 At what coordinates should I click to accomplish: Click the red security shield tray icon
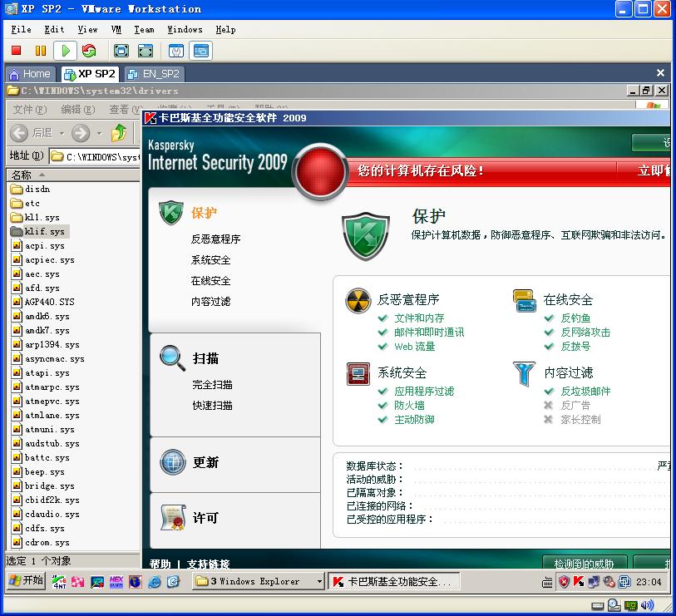[564, 582]
